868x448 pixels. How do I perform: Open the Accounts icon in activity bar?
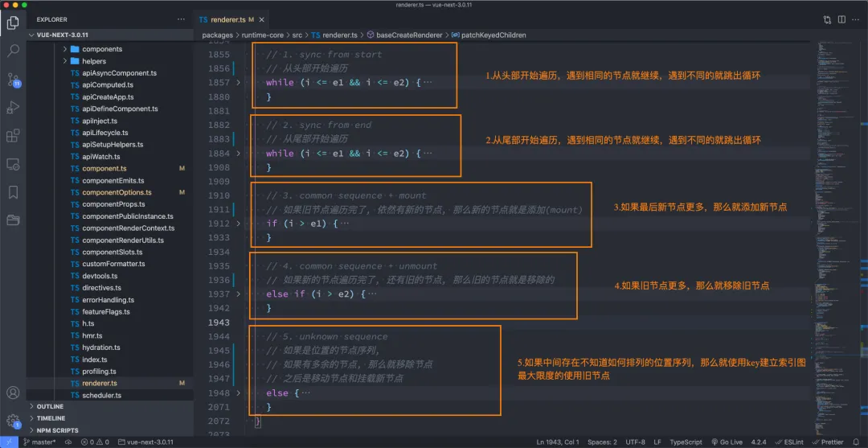[x=13, y=393]
